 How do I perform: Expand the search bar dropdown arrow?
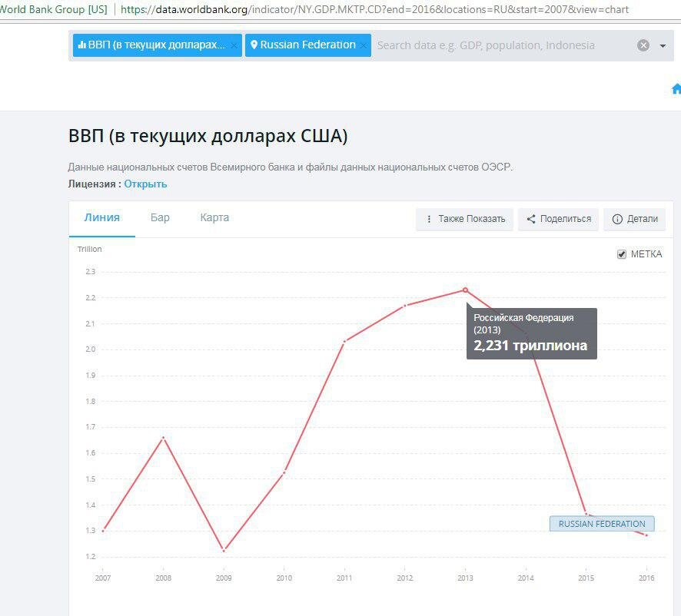point(663,45)
